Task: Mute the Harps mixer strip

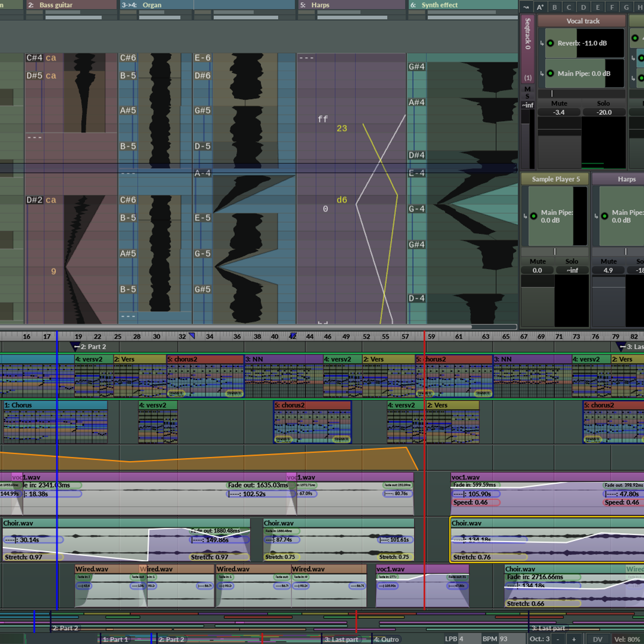Action: point(609,262)
